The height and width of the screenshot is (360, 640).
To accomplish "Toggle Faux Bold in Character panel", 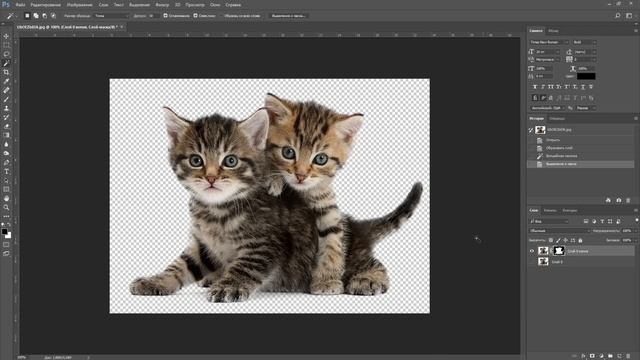I will pyautogui.click(x=535, y=87).
